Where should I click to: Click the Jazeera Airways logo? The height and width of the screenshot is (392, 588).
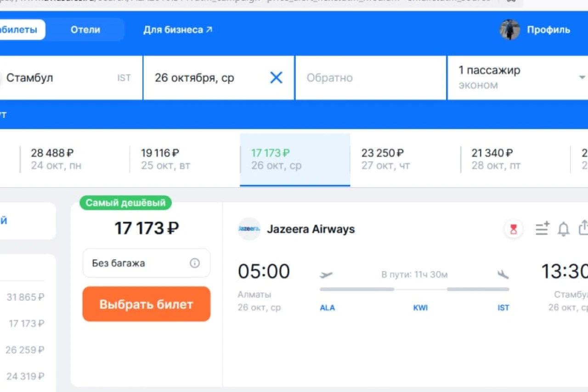[249, 229]
